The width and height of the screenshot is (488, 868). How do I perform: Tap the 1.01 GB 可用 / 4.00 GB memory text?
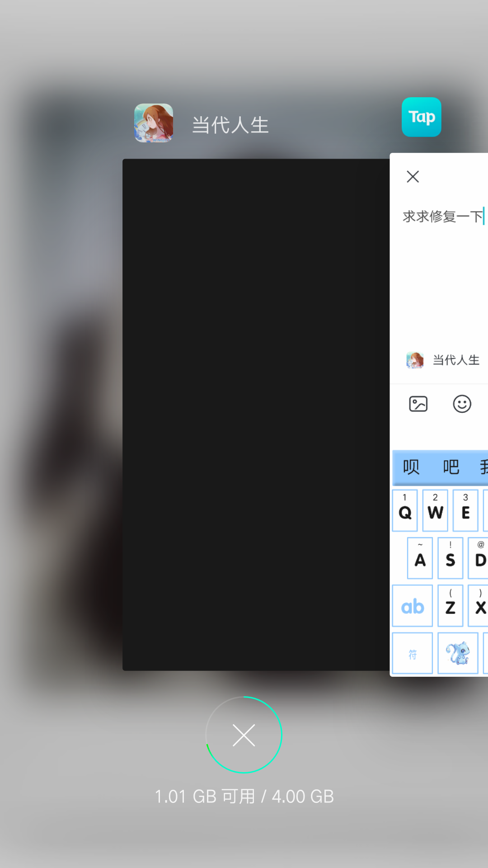[x=244, y=797]
